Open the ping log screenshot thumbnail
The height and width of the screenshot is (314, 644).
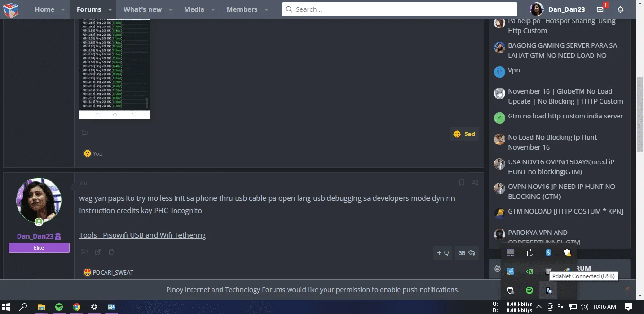tap(115, 69)
